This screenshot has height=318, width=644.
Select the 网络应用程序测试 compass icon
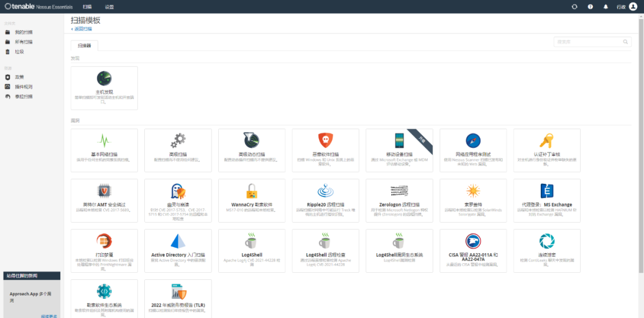[473, 141]
